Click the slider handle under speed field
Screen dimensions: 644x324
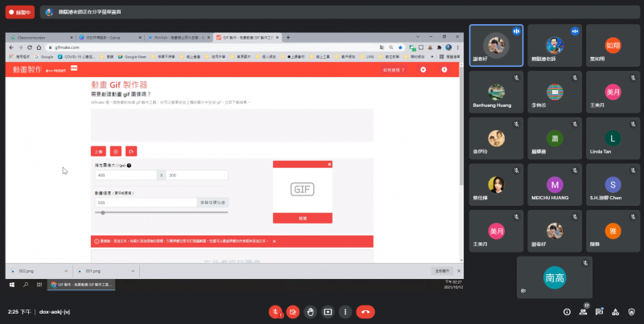(x=103, y=212)
